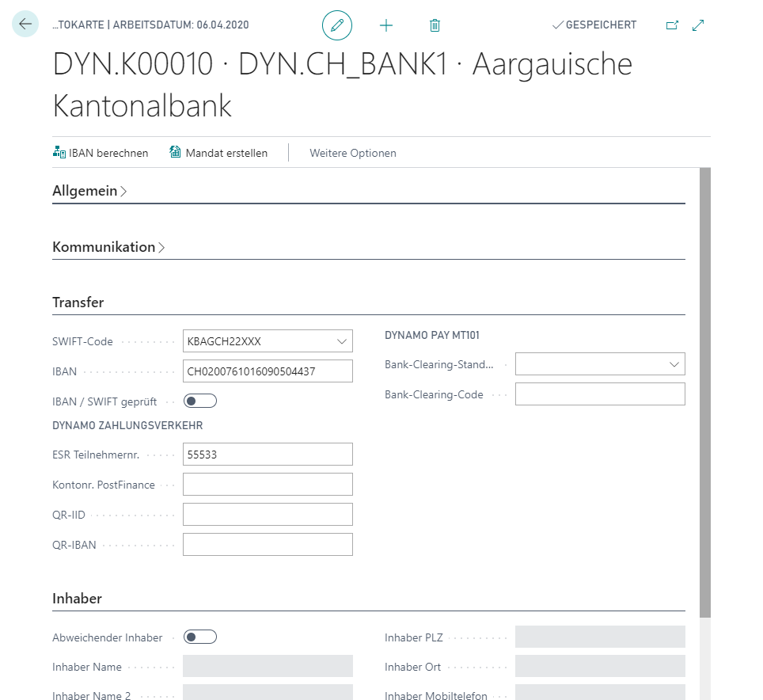Image resolution: width=763 pixels, height=700 pixels.
Task: Open Weitere Optionen menu
Action: (x=352, y=153)
